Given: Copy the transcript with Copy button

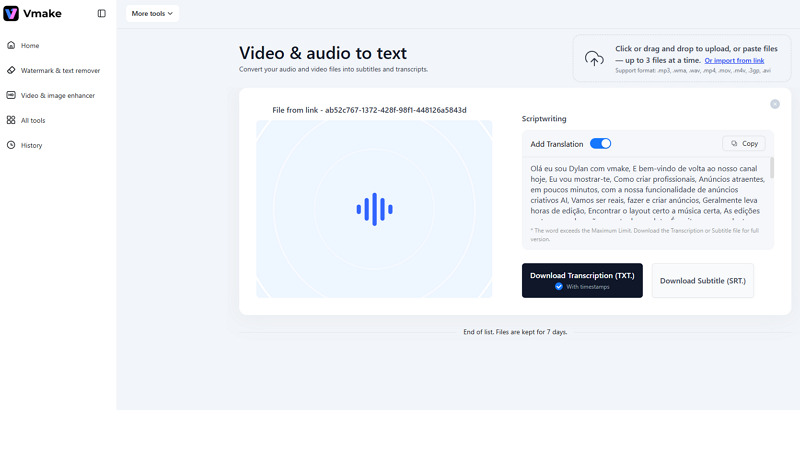Looking at the screenshot, I should click(744, 143).
